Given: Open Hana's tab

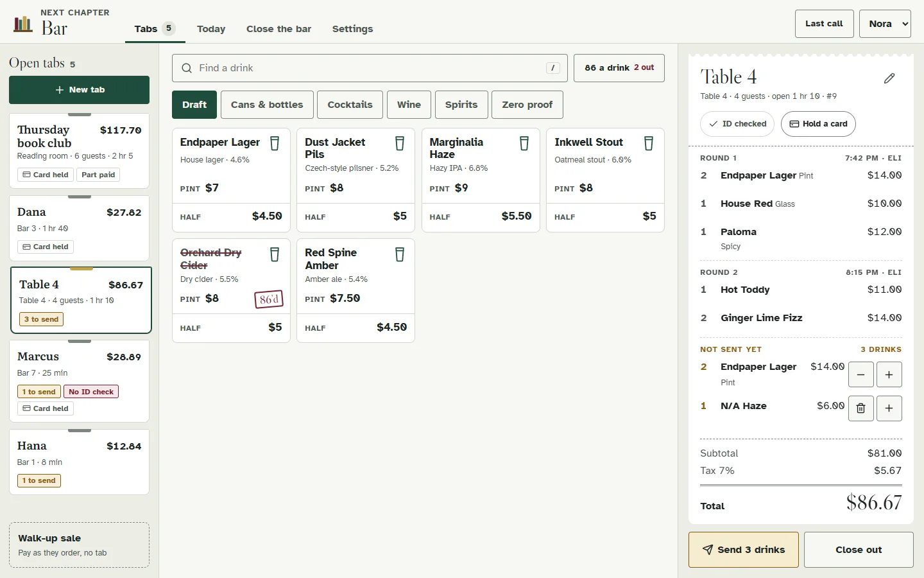Looking at the screenshot, I should 80,462.
